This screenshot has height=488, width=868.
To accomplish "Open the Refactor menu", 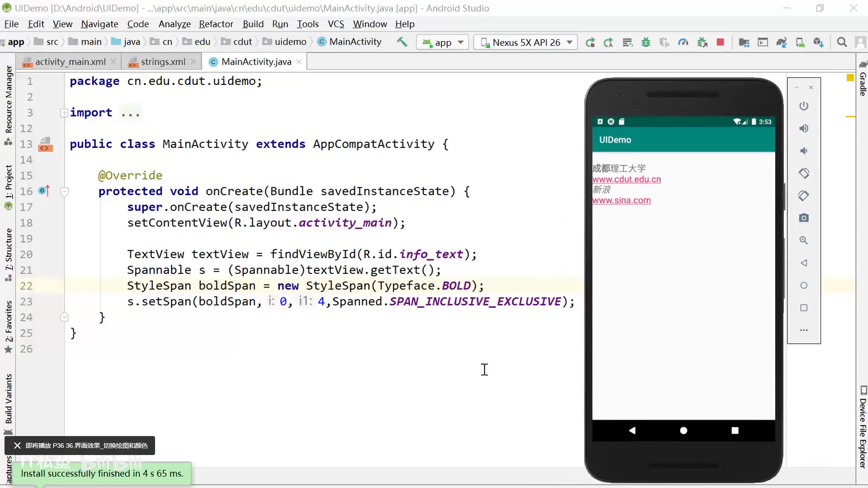I will point(216,24).
